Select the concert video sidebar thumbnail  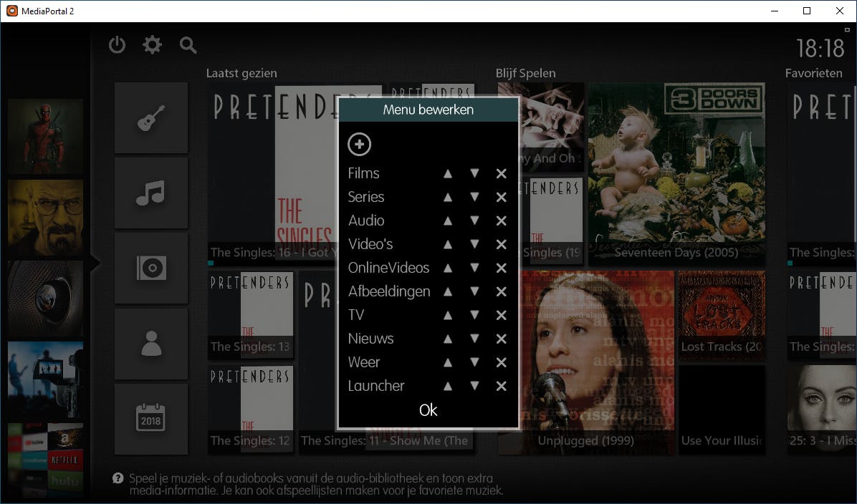pos(45,379)
